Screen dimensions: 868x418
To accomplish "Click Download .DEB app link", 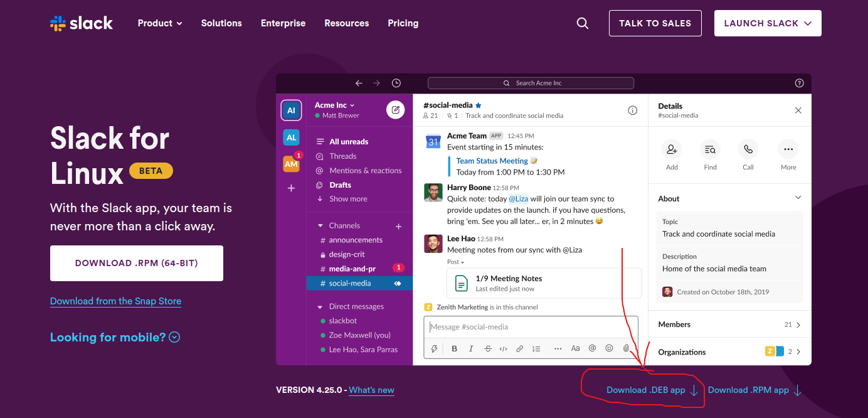I will click(652, 390).
